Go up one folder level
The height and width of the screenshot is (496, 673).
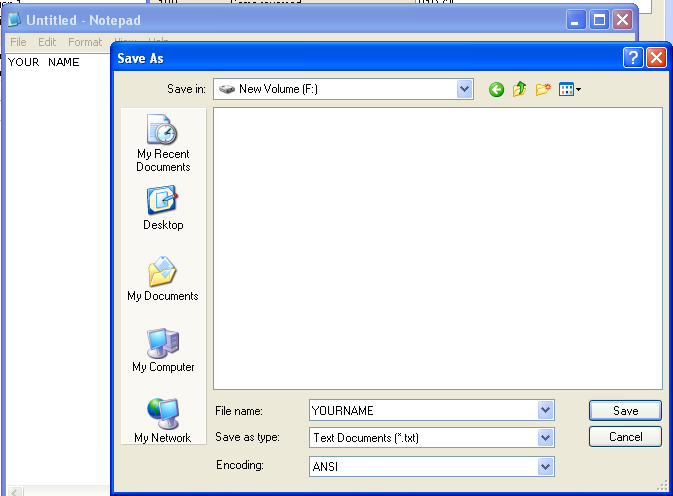(x=519, y=89)
